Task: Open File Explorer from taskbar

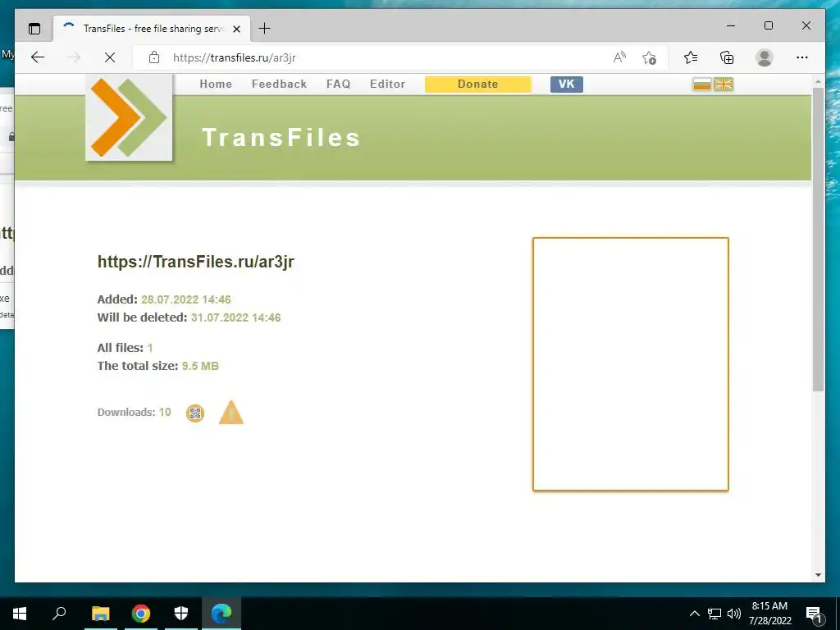Action: [100, 614]
